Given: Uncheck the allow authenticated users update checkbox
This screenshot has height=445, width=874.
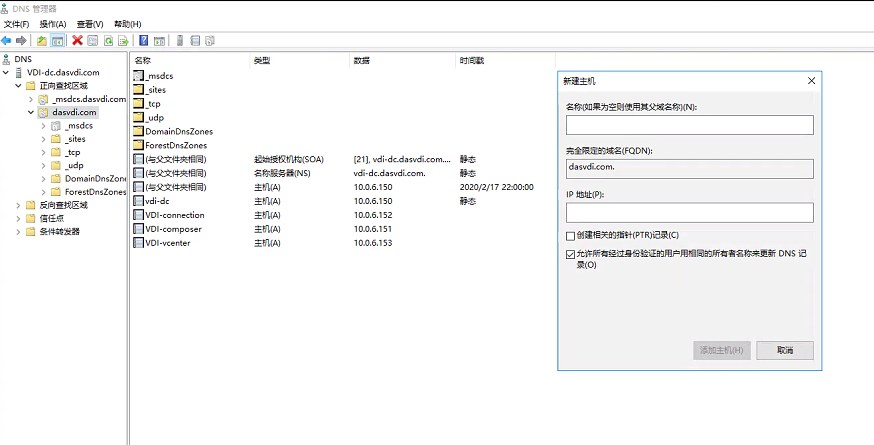Looking at the screenshot, I should (570, 254).
